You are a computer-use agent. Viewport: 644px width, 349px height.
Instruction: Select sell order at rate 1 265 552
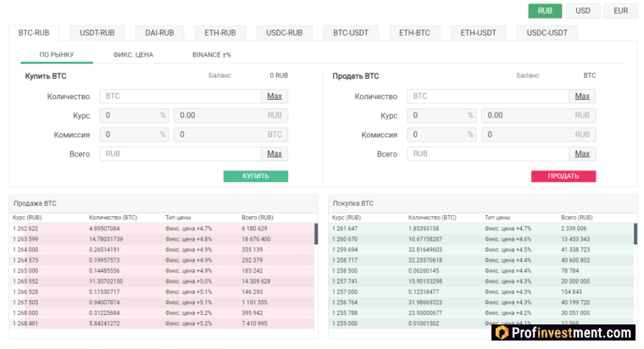(162, 282)
